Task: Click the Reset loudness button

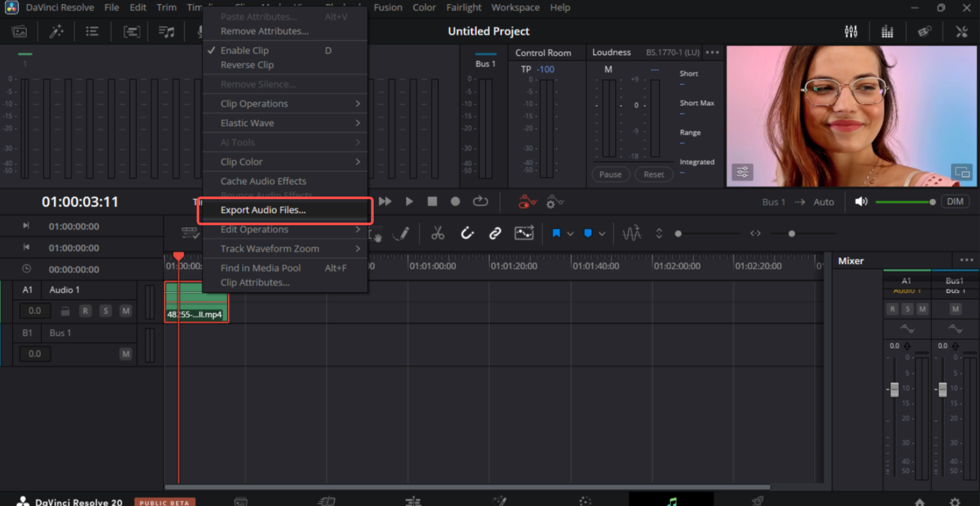Action: pos(654,174)
